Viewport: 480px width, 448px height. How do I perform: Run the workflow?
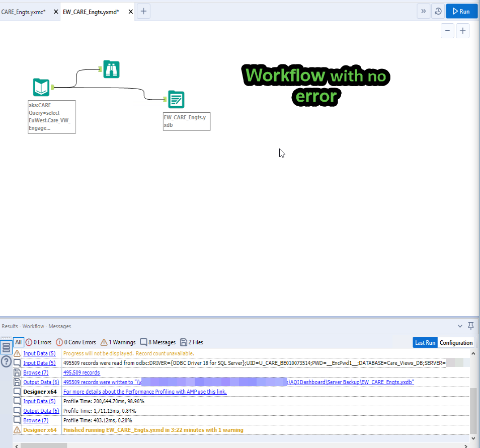pyautogui.click(x=461, y=11)
